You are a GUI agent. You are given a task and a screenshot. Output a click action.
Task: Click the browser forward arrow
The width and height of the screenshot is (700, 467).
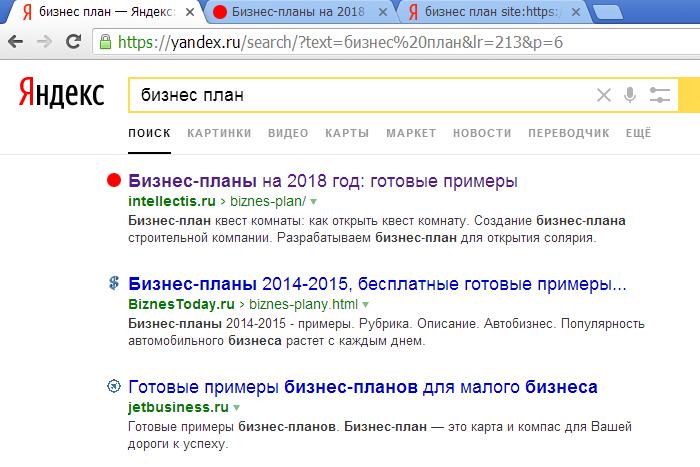pos(45,42)
